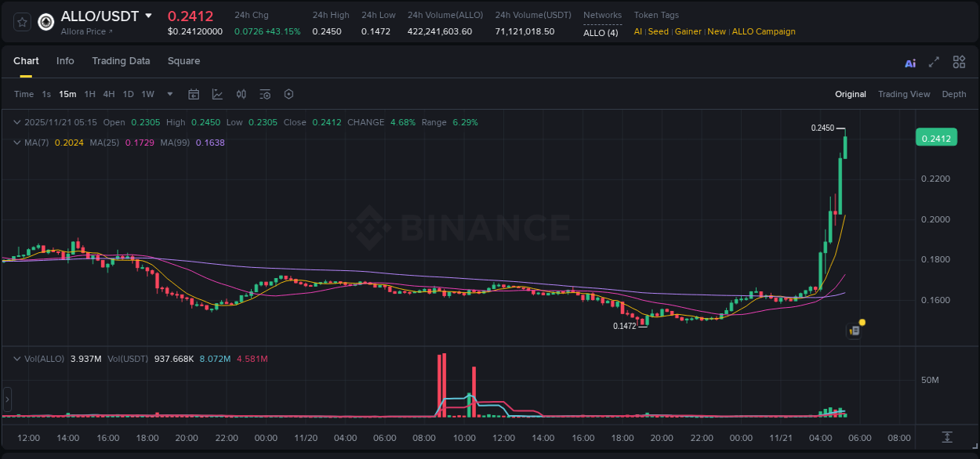Switch to the Trading Data tab
The width and height of the screenshot is (980, 459).
click(x=121, y=61)
